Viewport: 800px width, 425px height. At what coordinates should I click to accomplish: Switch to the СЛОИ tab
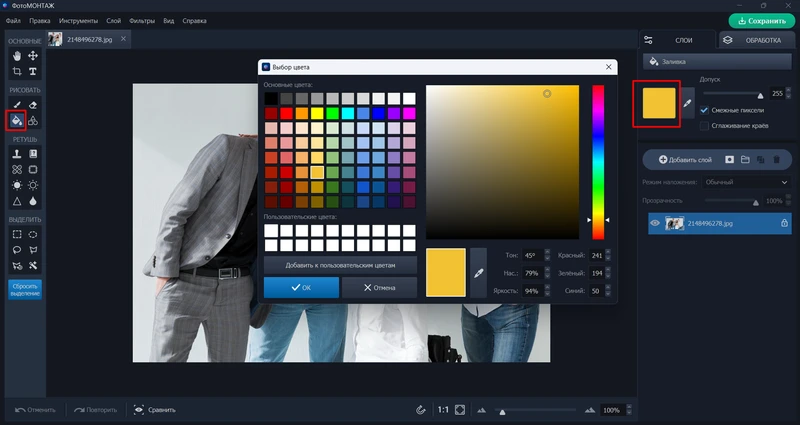tap(678, 40)
